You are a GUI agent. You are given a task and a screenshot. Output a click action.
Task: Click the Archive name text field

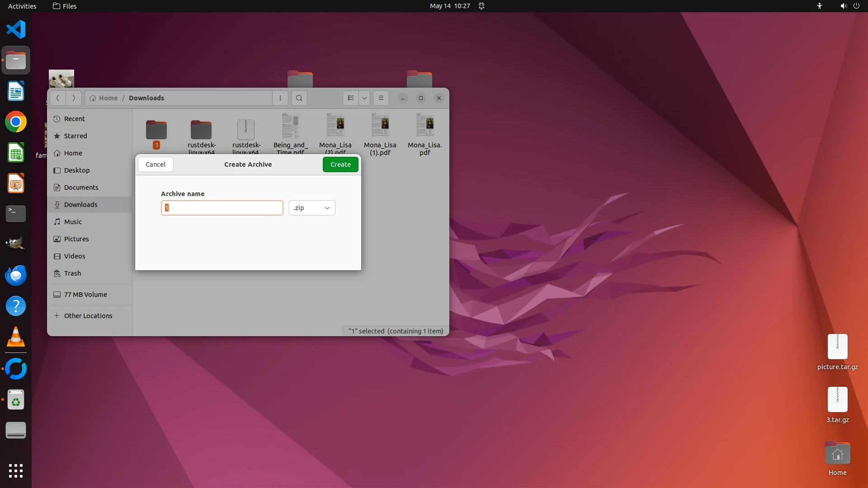click(x=222, y=208)
